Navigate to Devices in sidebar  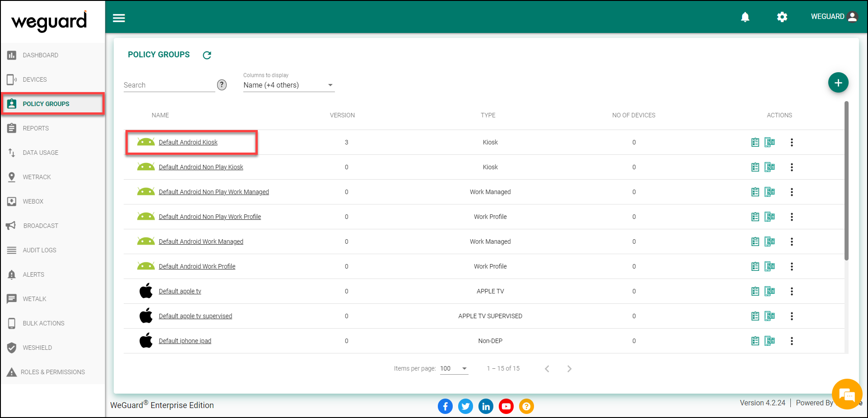coord(53,79)
